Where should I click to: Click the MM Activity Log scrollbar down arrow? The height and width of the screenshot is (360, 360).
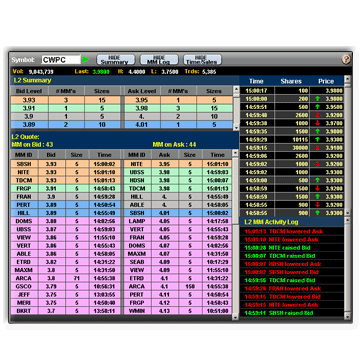pos(347,316)
